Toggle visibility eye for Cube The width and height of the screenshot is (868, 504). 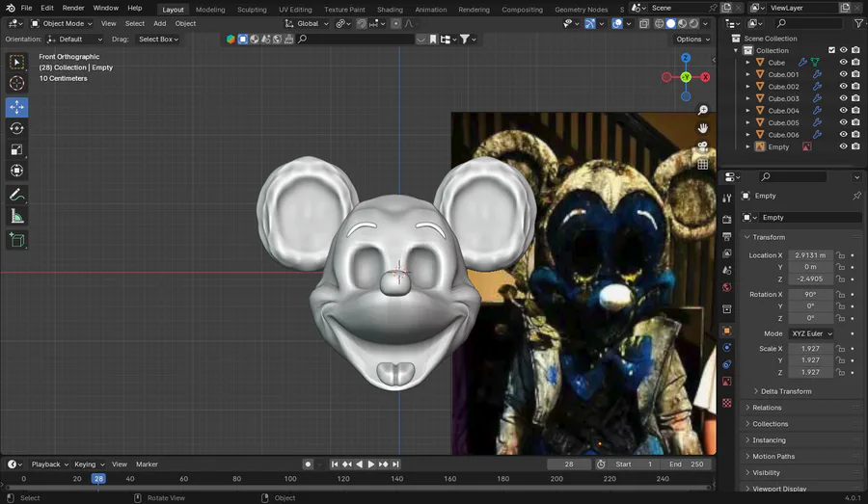coord(843,62)
